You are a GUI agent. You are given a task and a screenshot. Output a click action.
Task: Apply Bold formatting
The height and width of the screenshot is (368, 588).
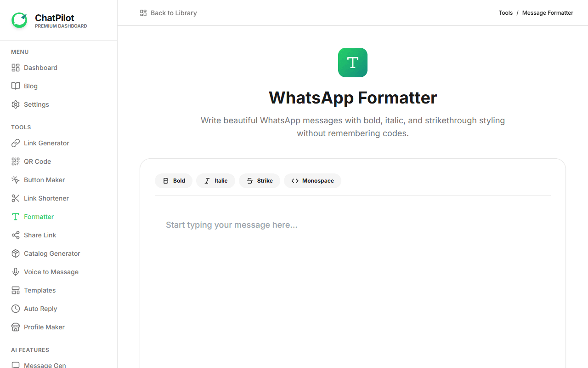point(173,181)
